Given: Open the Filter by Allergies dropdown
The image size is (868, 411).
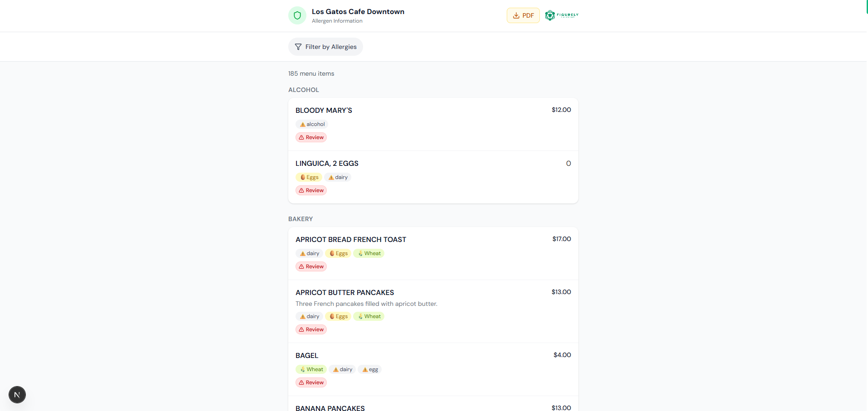Looking at the screenshot, I should [x=325, y=47].
